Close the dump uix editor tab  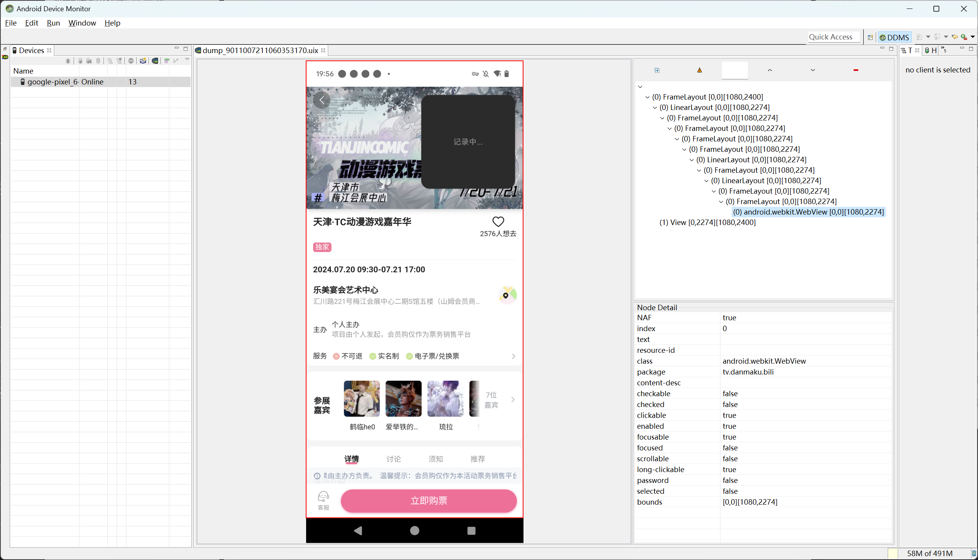click(323, 50)
